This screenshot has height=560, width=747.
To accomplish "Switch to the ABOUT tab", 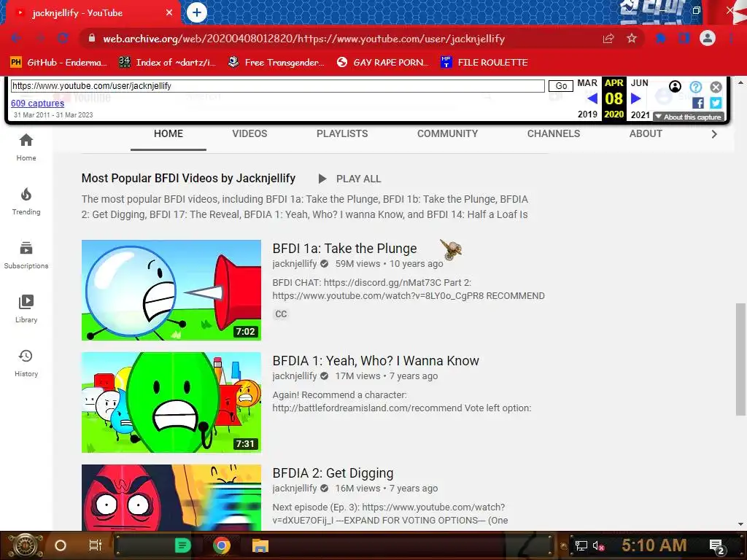I will [x=646, y=134].
